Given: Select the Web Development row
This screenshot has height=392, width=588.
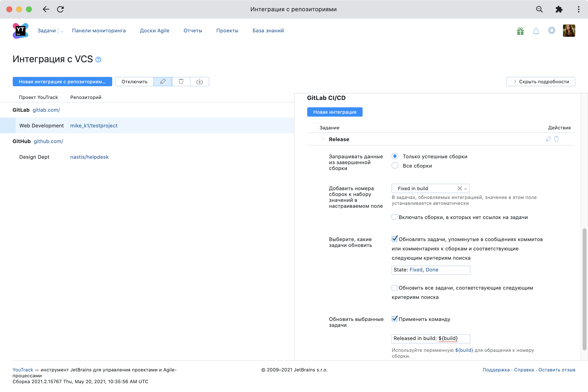Looking at the screenshot, I should point(147,125).
